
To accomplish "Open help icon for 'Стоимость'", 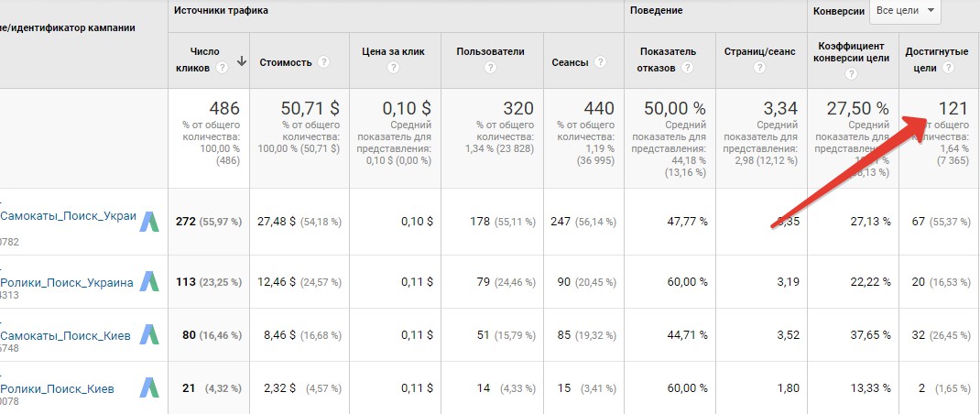I will pos(323,62).
